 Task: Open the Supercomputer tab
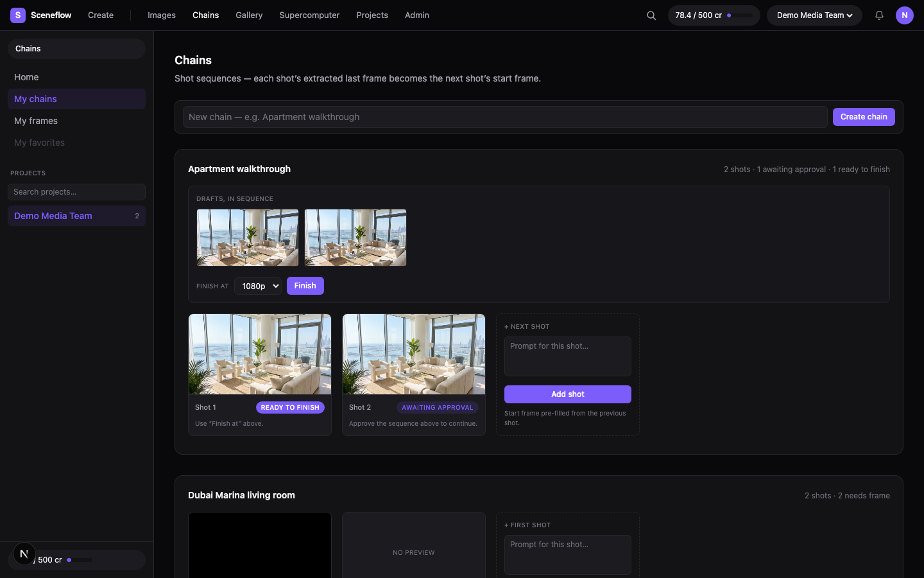tap(309, 15)
